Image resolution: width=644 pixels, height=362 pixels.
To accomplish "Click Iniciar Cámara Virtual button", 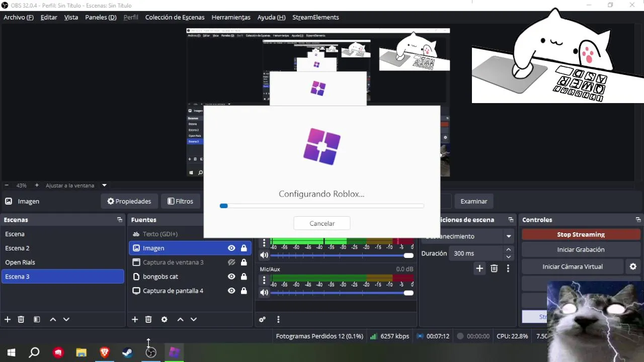I will click(x=573, y=266).
